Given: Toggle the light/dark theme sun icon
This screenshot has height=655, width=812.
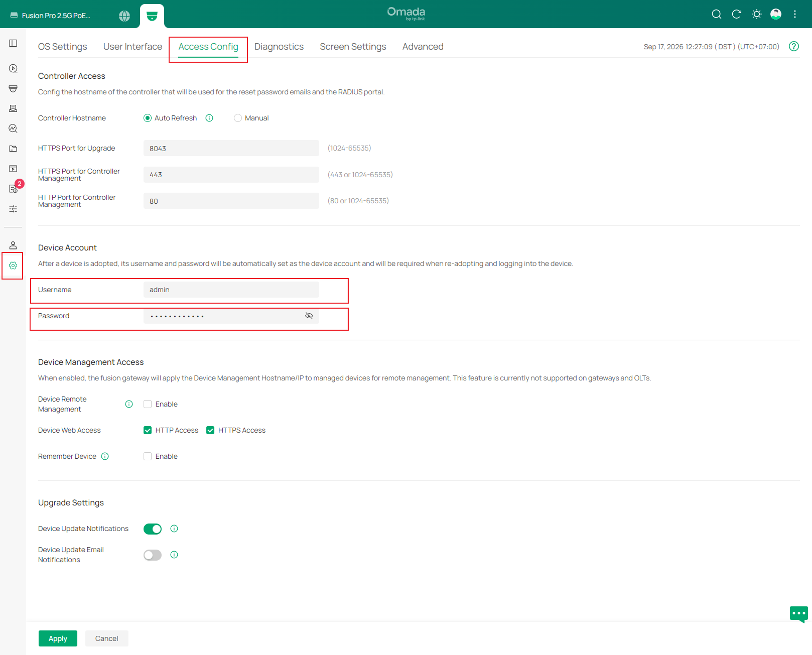Looking at the screenshot, I should [x=756, y=14].
